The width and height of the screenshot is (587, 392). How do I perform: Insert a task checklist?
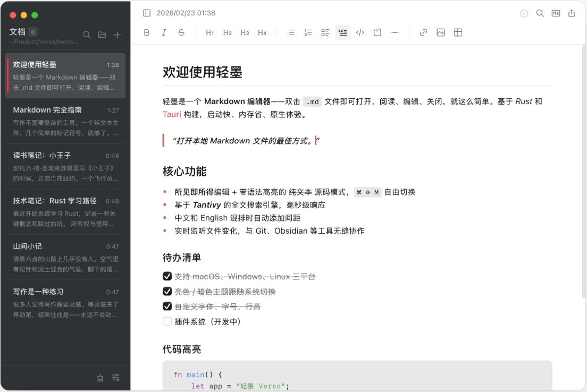325,32
